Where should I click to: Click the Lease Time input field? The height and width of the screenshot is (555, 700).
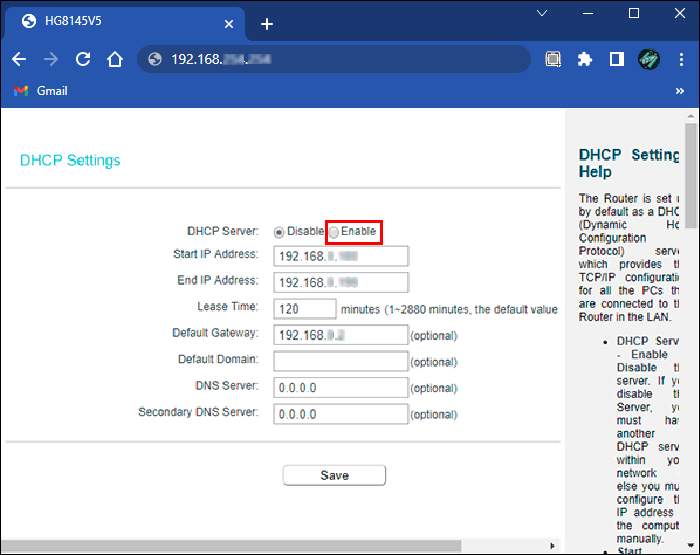click(304, 308)
